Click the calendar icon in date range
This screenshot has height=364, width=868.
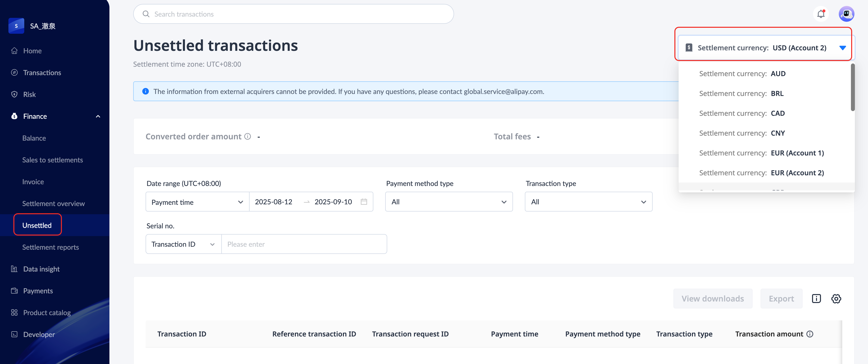point(364,202)
